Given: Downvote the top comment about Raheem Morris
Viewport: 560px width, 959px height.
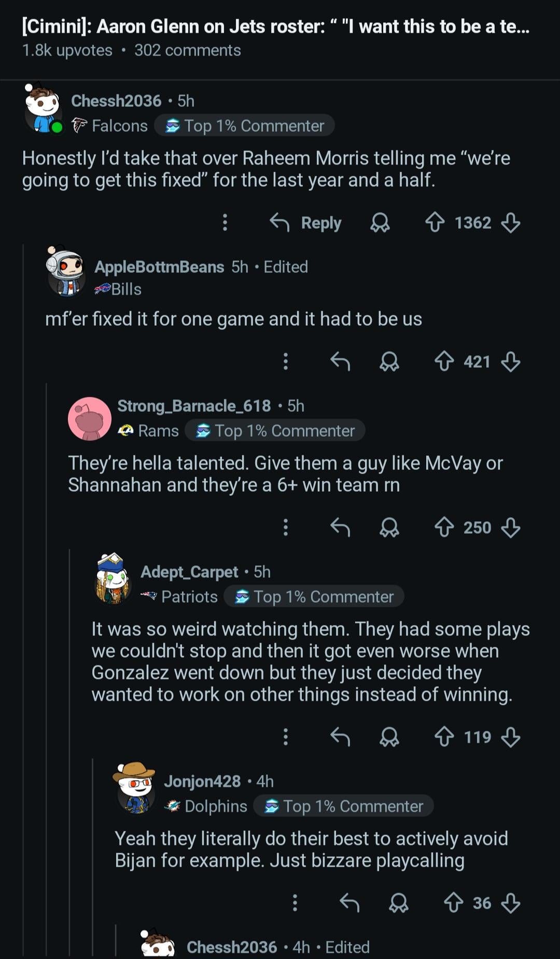Looking at the screenshot, I should (x=511, y=223).
